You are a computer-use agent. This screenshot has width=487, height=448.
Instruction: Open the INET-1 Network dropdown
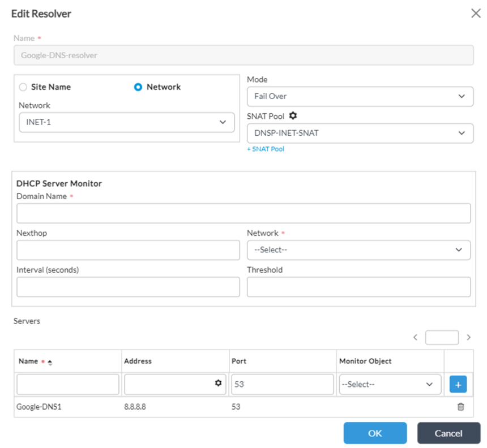tap(126, 122)
